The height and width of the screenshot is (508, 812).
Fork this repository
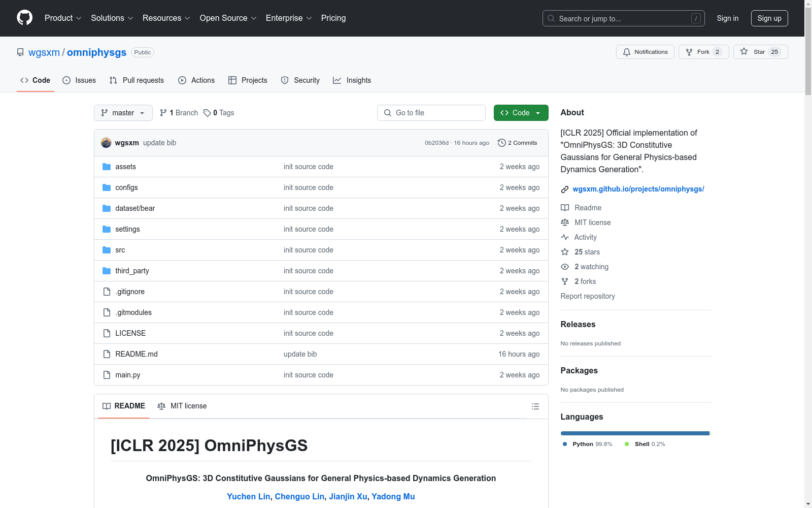[x=704, y=52]
